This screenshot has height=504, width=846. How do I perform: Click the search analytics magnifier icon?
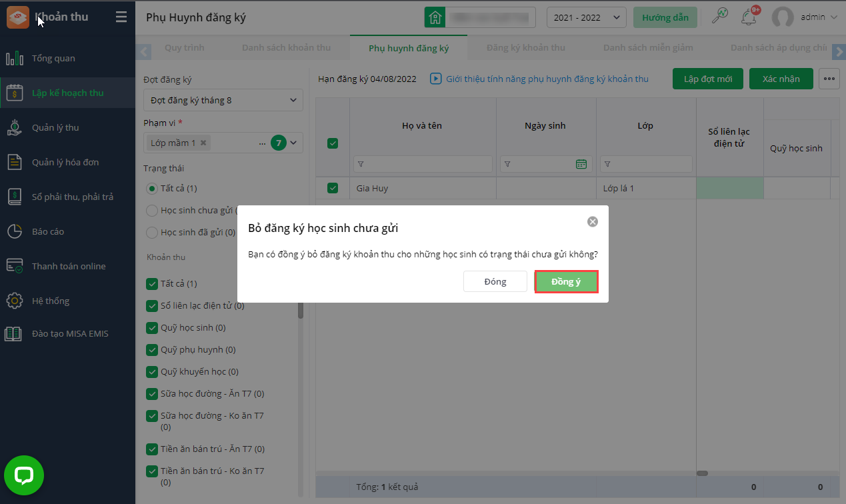pyautogui.click(x=720, y=17)
